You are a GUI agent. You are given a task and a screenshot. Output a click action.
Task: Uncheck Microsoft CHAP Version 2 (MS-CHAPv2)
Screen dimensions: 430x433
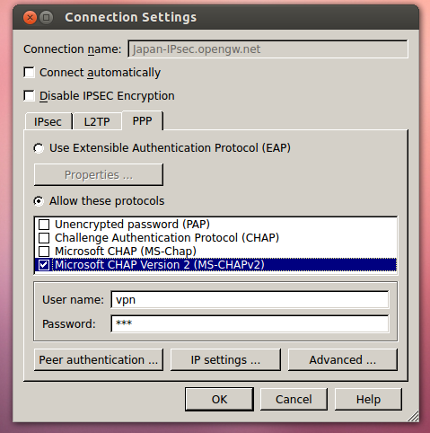pyautogui.click(x=44, y=265)
